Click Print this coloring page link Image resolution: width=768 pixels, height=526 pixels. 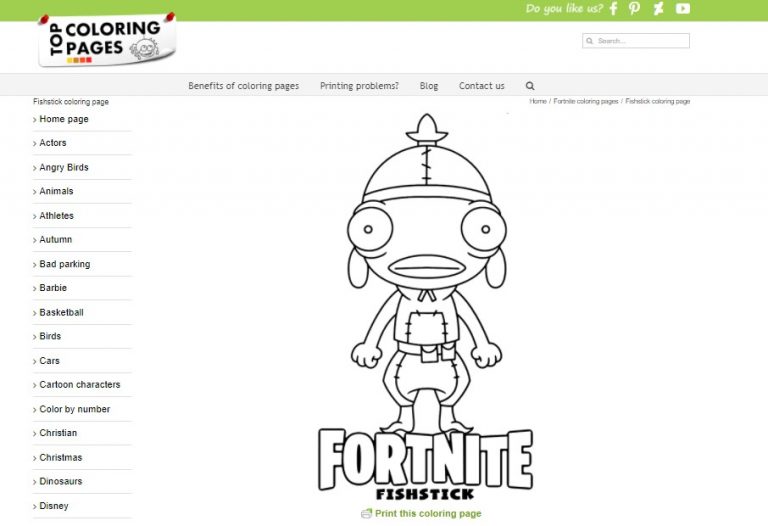pos(428,513)
